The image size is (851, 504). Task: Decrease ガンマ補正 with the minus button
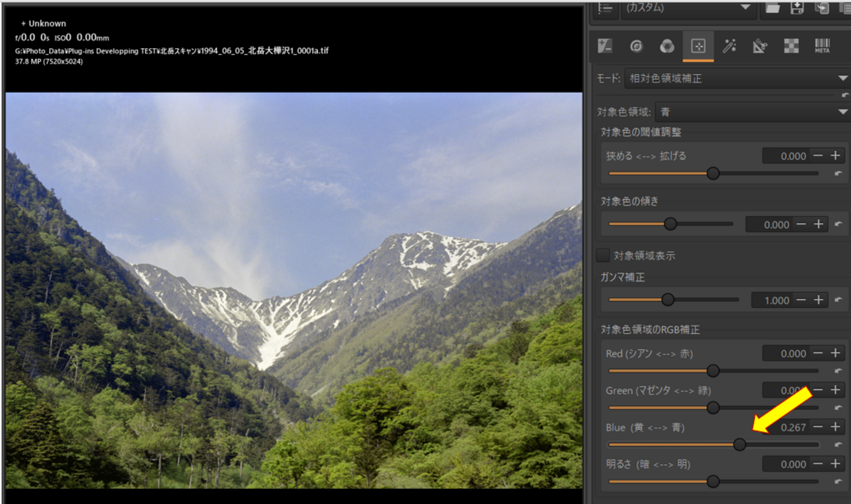pyautogui.click(x=801, y=300)
